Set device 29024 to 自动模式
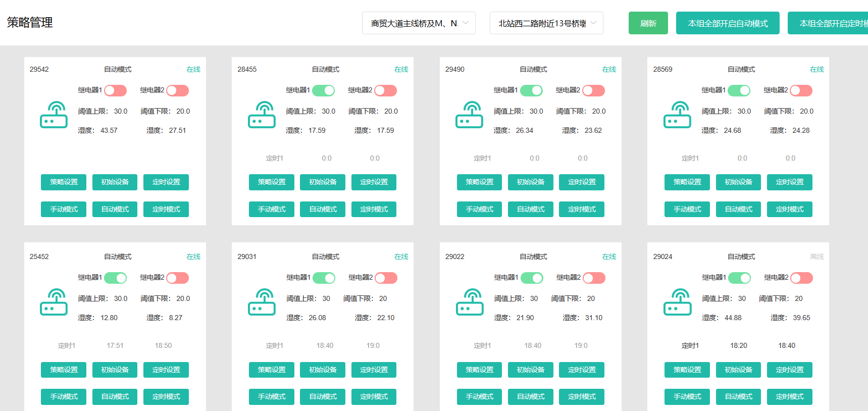This screenshot has height=411, width=868. pos(738,397)
